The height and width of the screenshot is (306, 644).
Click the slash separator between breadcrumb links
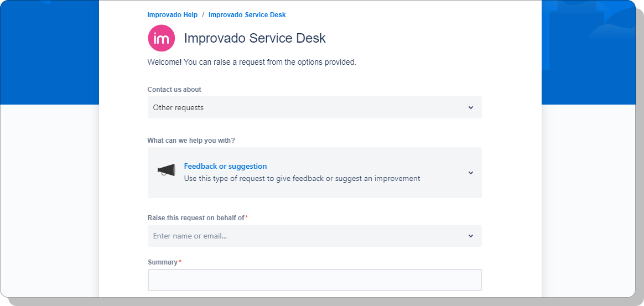[203, 15]
